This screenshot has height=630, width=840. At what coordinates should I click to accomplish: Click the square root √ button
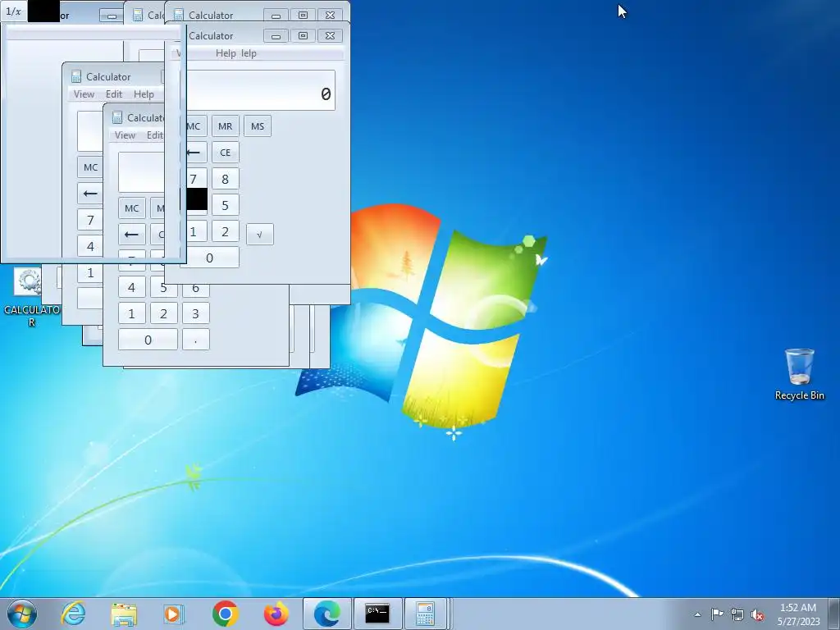(260, 234)
